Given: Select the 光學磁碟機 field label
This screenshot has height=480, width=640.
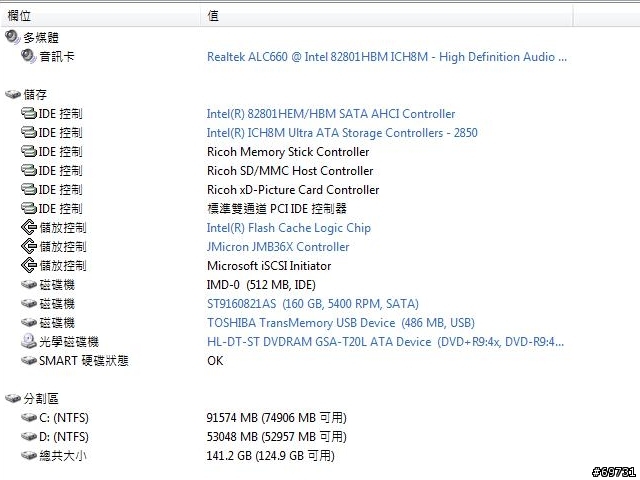Looking at the screenshot, I should point(69,342).
